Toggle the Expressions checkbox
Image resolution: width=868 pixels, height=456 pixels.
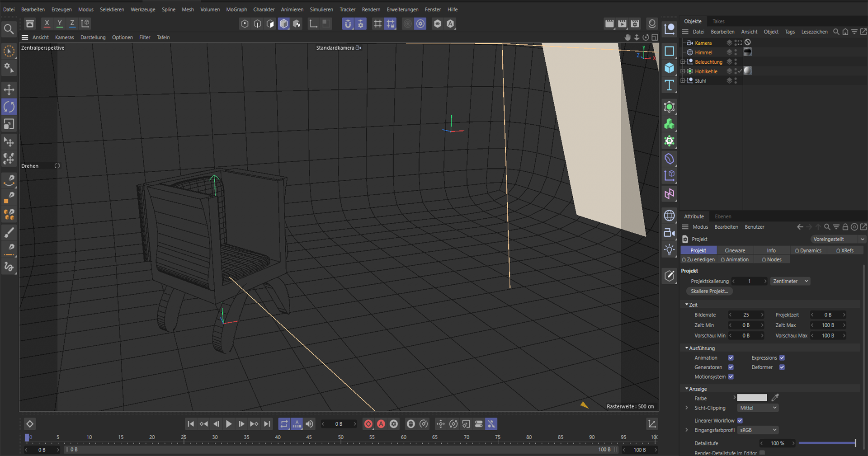782,358
